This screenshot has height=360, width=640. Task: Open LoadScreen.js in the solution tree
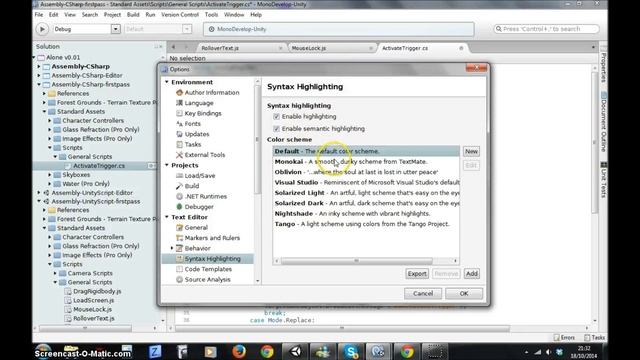pyautogui.click(x=93, y=300)
